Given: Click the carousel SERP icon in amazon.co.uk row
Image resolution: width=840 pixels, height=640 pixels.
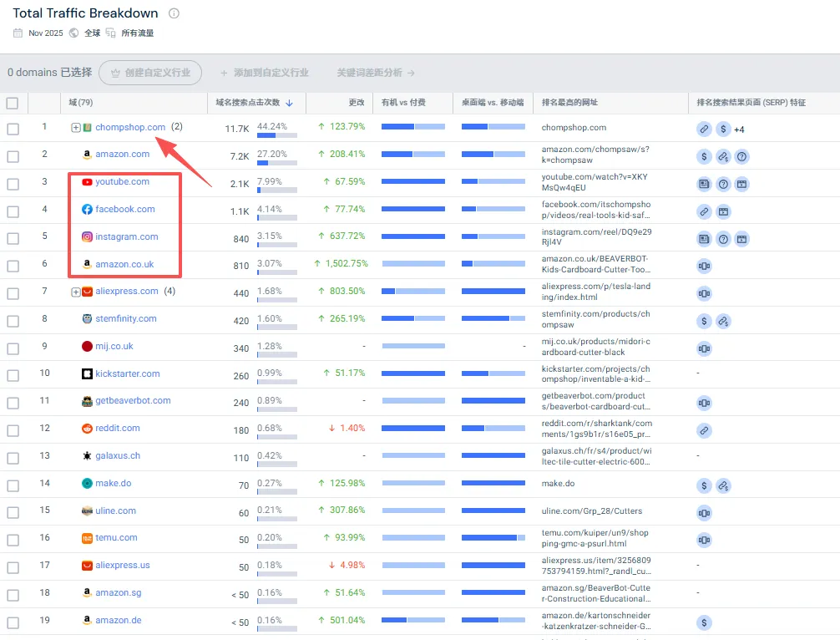Looking at the screenshot, I should [704, 266].
